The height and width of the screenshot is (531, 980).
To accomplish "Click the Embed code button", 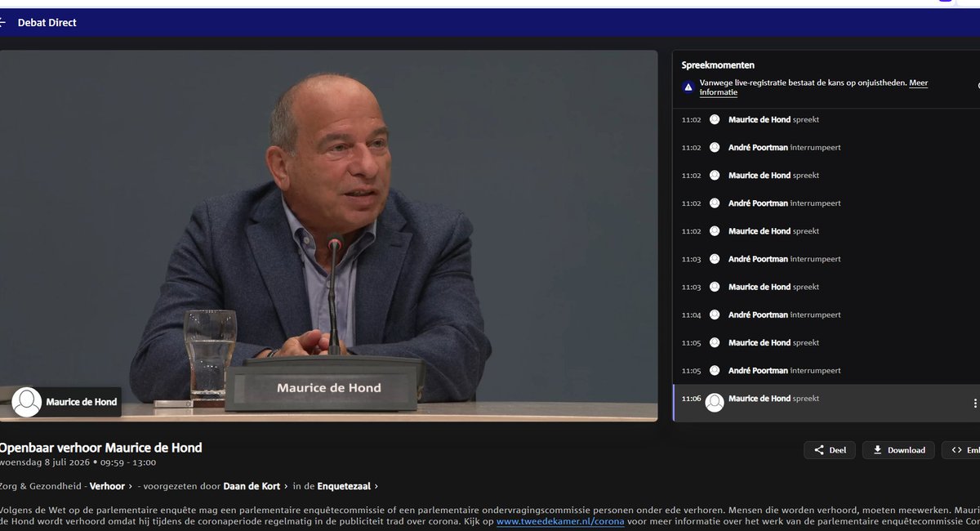I will click(x=961, y=450).
